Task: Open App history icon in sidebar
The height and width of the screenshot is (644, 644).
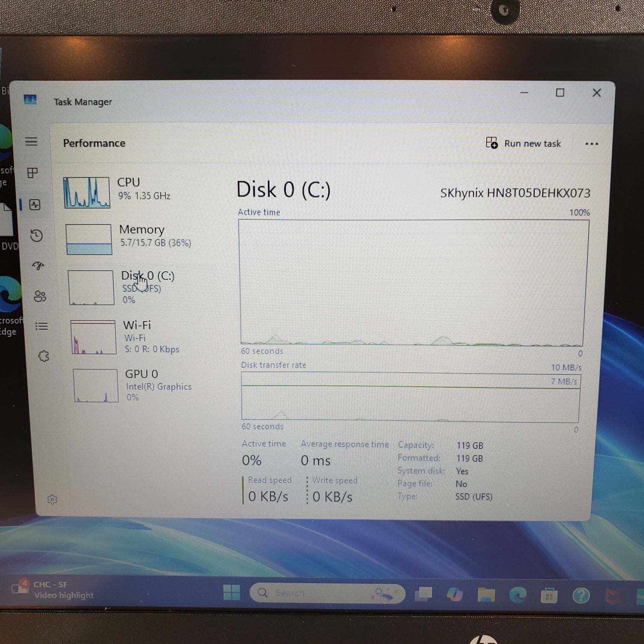Action: coord(36,235)
